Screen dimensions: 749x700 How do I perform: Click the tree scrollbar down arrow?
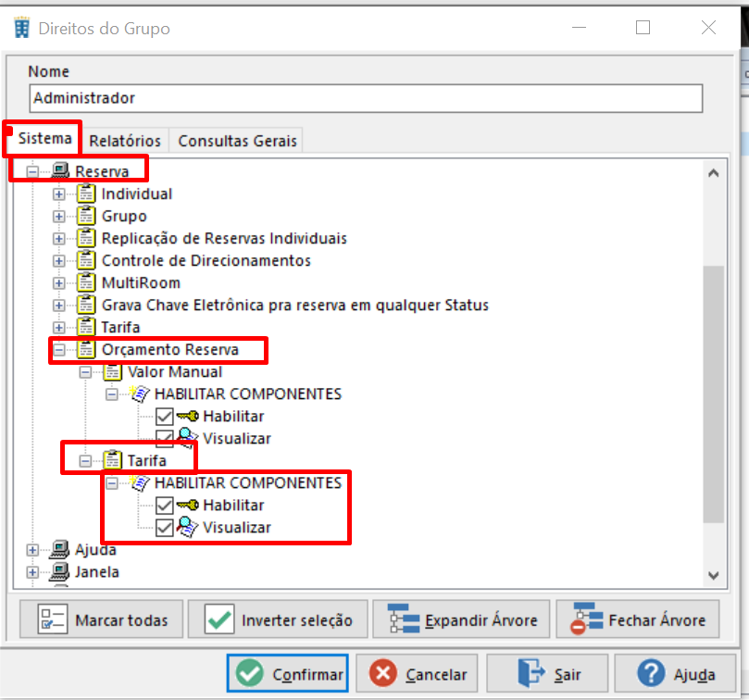pyautogui.click(x=713, y=575)
